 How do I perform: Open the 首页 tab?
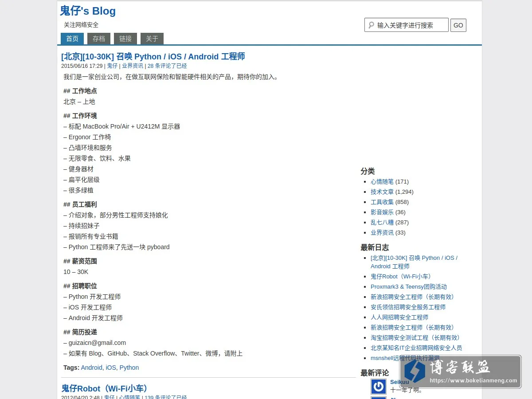click(x=72, y=39)
